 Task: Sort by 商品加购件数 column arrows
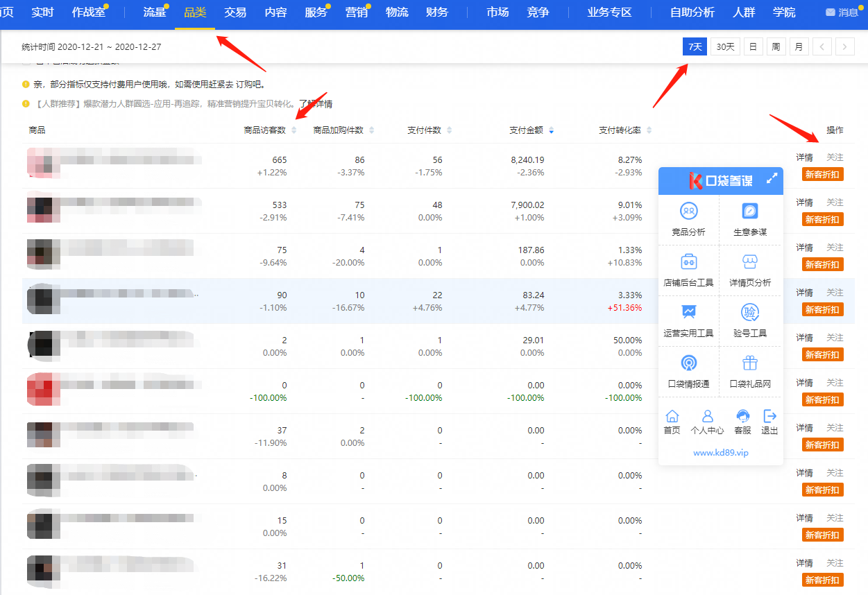click(x=371, y=130)
